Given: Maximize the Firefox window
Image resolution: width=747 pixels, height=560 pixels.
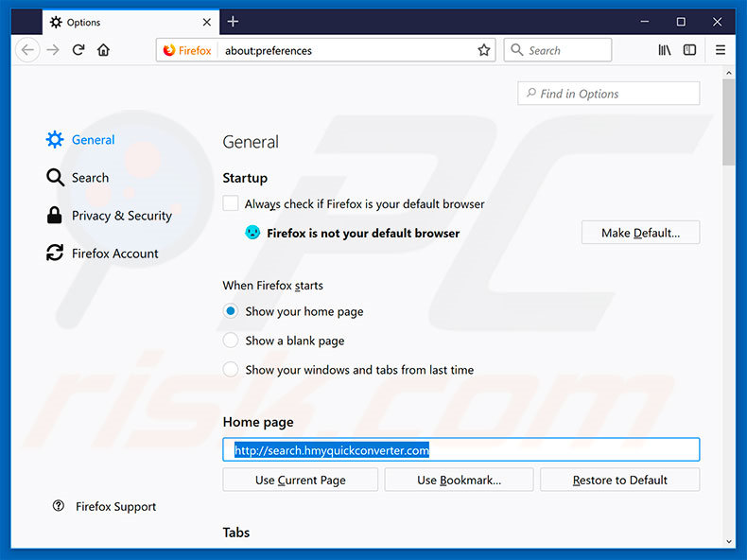Looking at the screenshot, I should tap(681, 22).
